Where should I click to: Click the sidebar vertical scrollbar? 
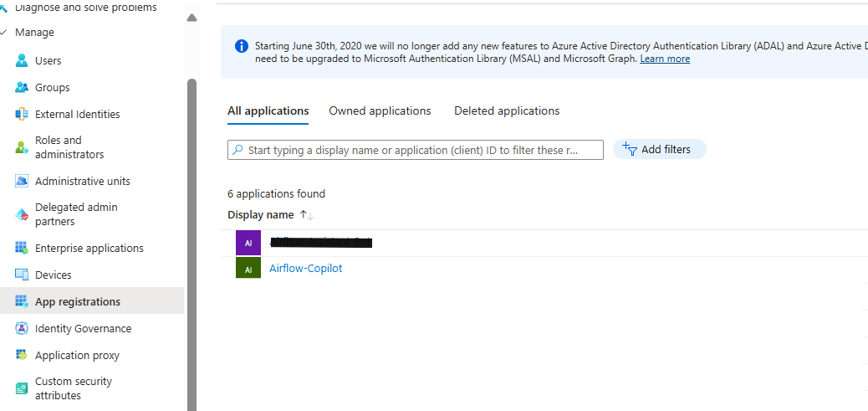192,244
